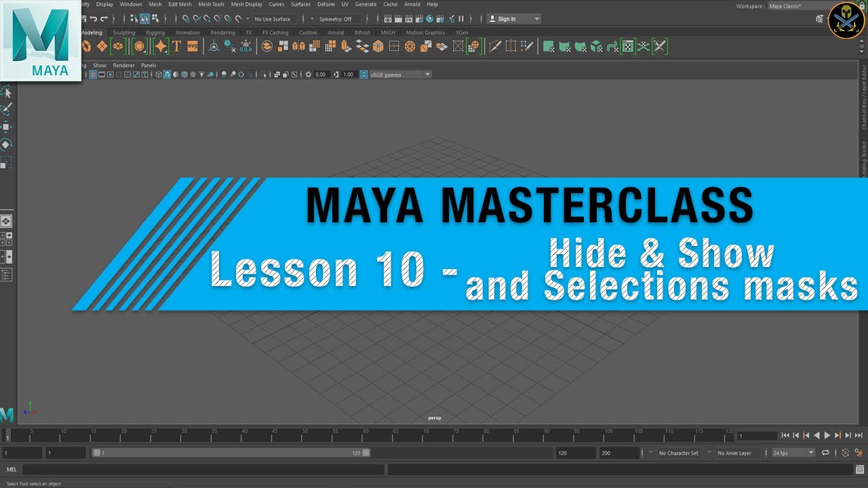Click the Extrude shelf icon

click(x=347, y=46)
